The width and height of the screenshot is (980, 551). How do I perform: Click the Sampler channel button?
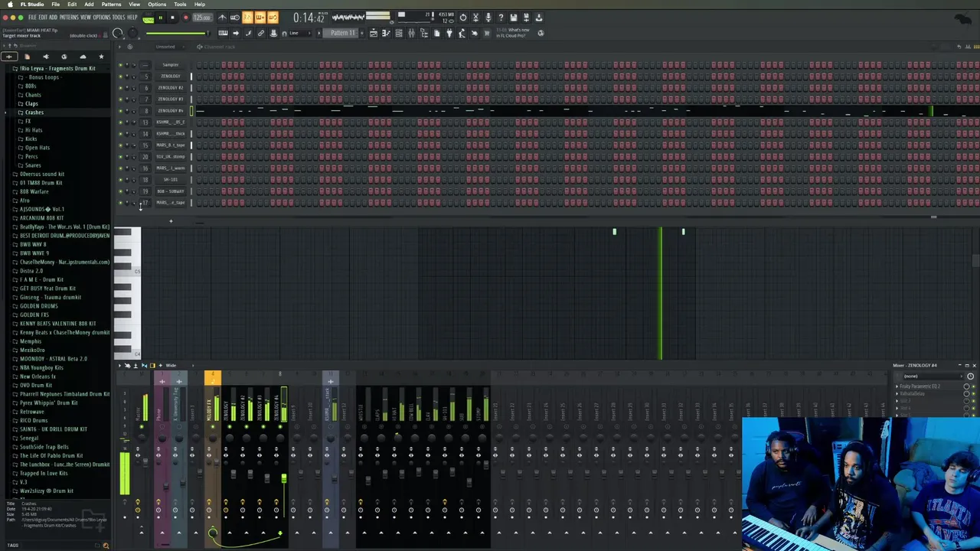pyautogui.click(x=170, y=65)
